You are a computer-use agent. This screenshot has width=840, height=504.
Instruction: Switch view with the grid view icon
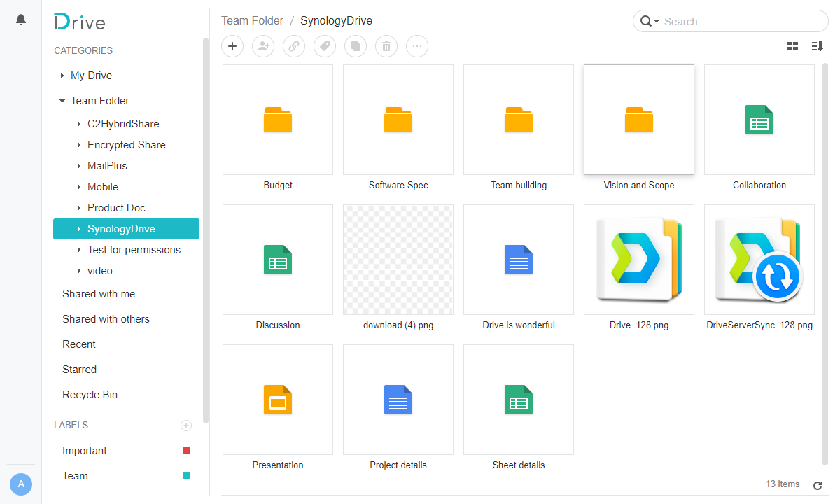792,46
